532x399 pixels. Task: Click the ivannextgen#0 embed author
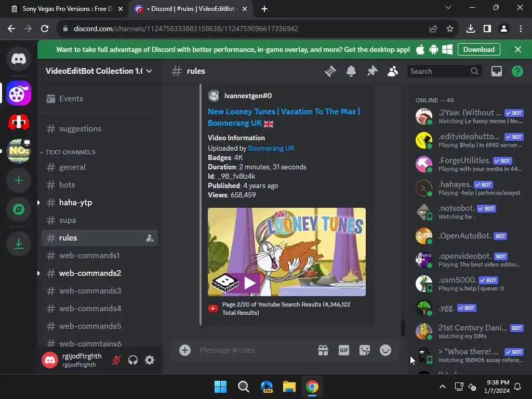click(x=248, y=96)
